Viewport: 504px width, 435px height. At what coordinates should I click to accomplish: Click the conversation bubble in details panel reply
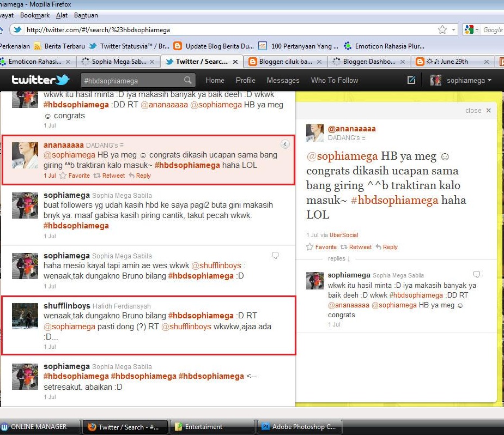point(477,274)
